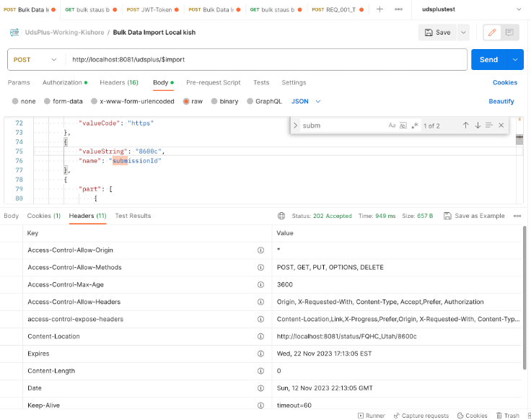Screen dimensions: 531x420
Task: Open the POST method dropdown
Action: (35, 60)
